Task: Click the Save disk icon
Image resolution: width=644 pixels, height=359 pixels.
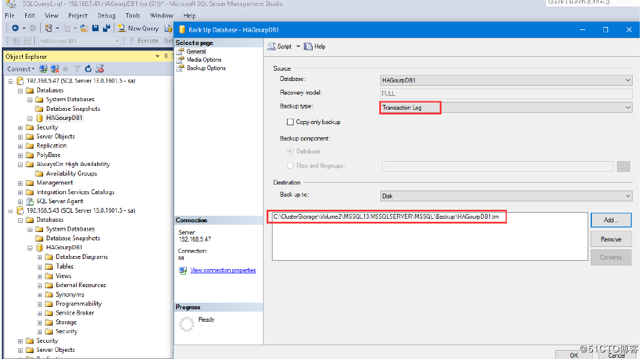Action: (x=95, y=28)
